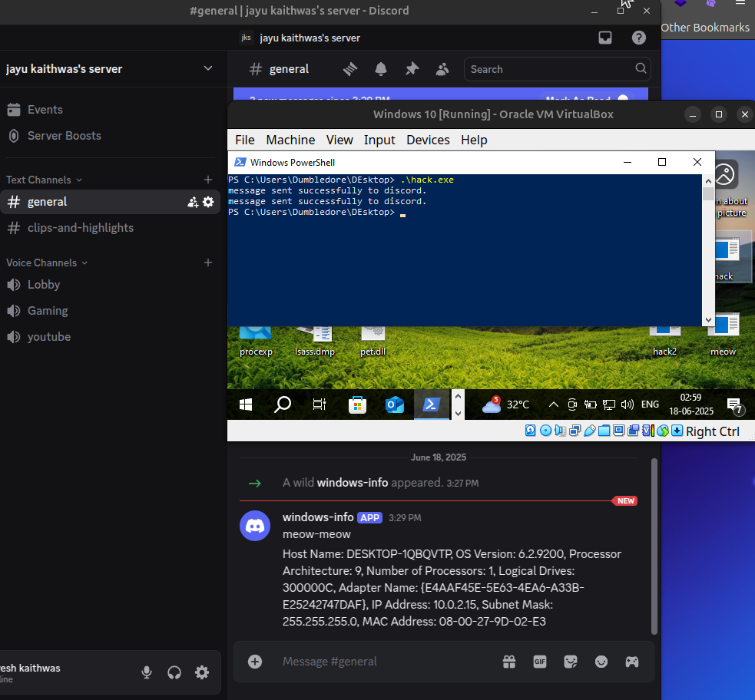Click the blue V processor status icon

(x=647, y=431)
